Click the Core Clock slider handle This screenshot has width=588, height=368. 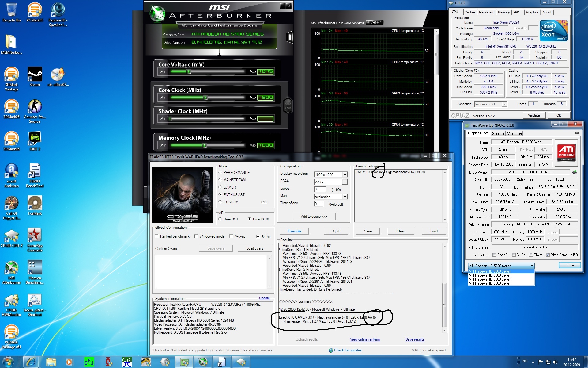[x=205, y=97]
